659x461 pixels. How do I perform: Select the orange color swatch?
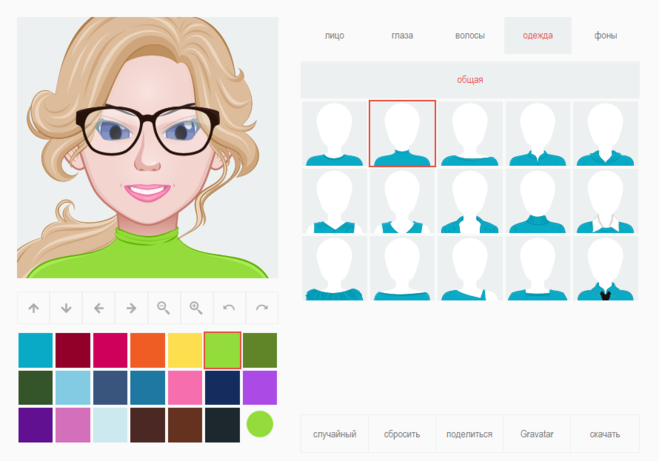[147, 351]
